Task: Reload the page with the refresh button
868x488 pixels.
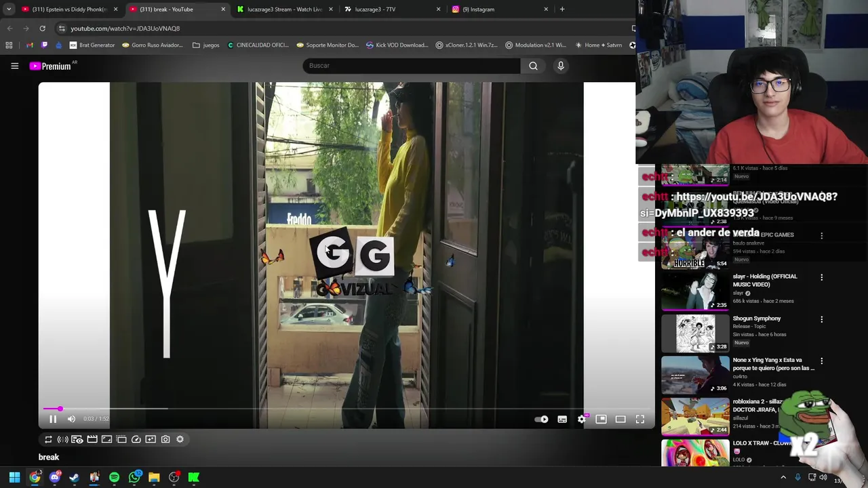Action: pyautogui.click(x=42, y=28)
